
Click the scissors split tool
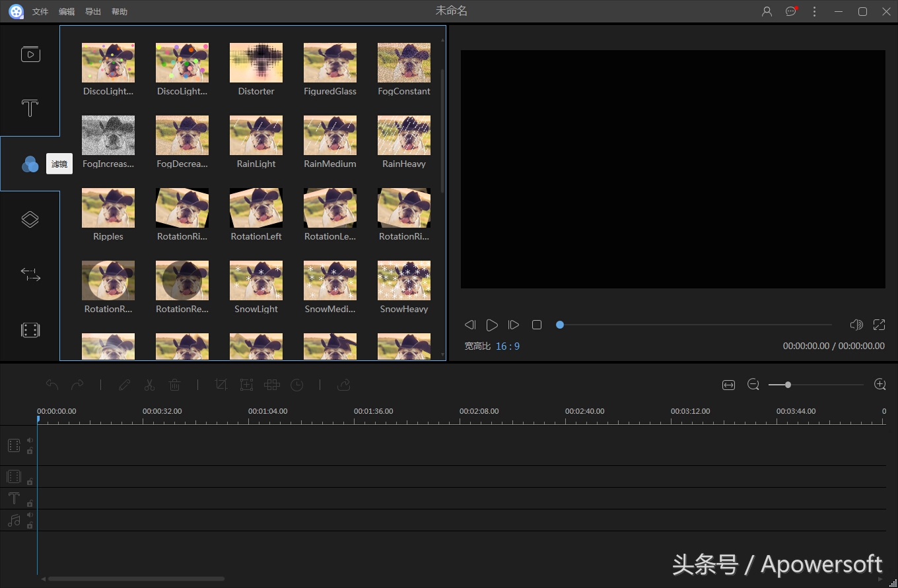click(x=149, y=385)
